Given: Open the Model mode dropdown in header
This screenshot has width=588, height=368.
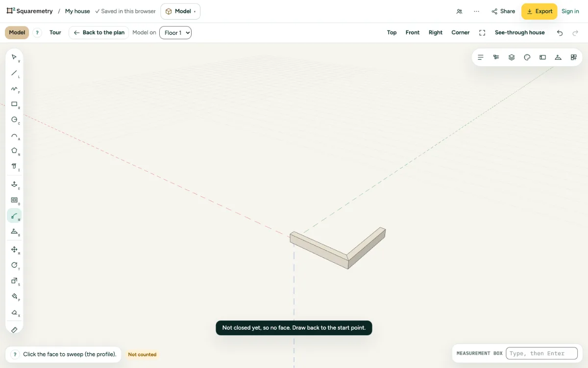Looking at the screenshot, I should tap(180, 11).
